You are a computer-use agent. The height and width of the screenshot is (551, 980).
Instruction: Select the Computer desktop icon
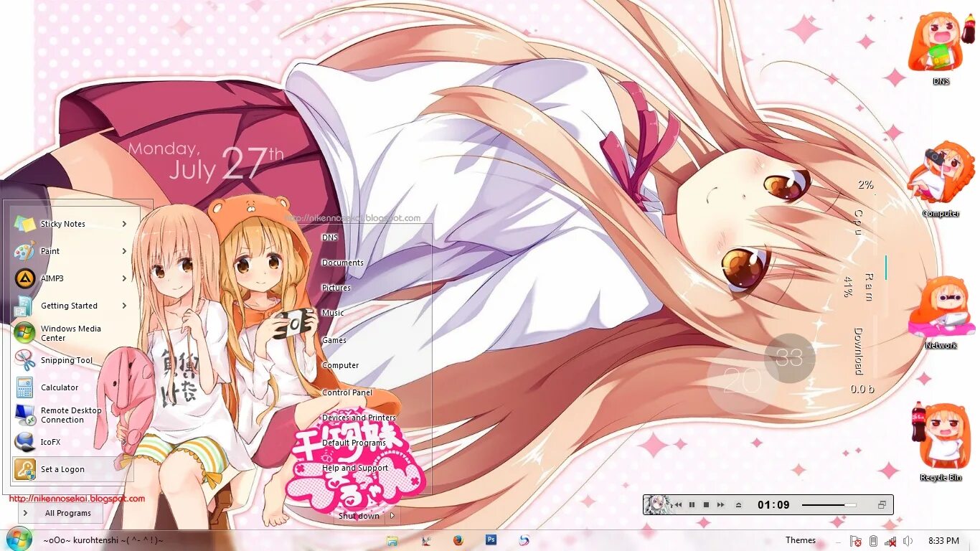pos(941,180)
